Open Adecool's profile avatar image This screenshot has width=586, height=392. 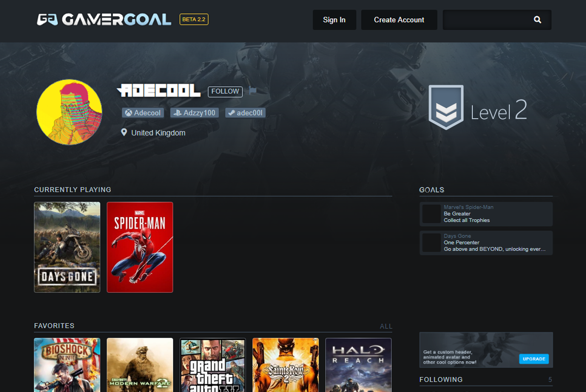click(x=69, y=112)
